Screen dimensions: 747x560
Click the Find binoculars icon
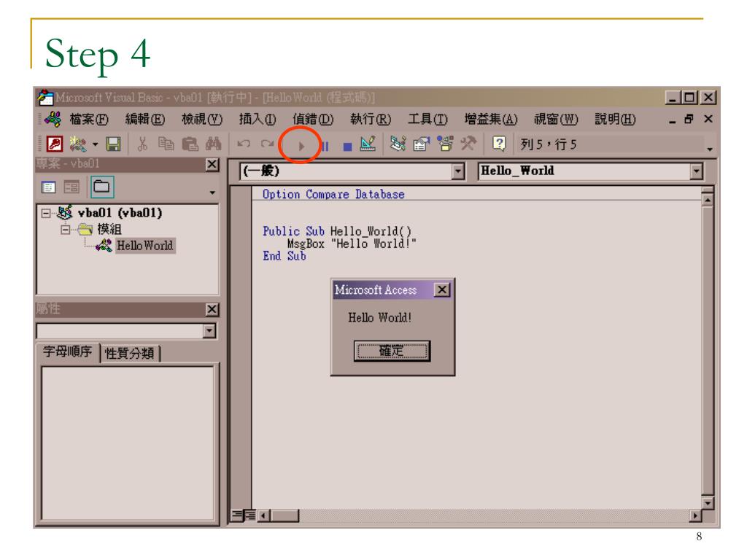[x=214, y=144]
